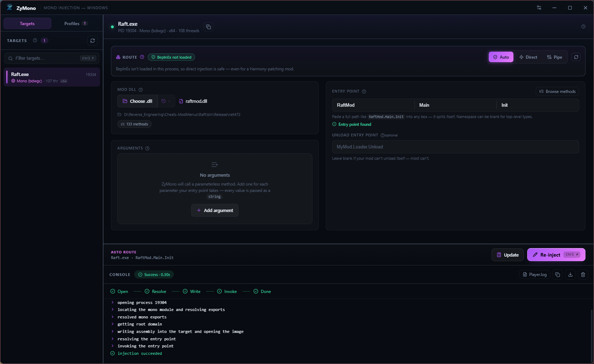Select the Pipe route mode
This screenshot has width=594, height=364.
[554, 57]
